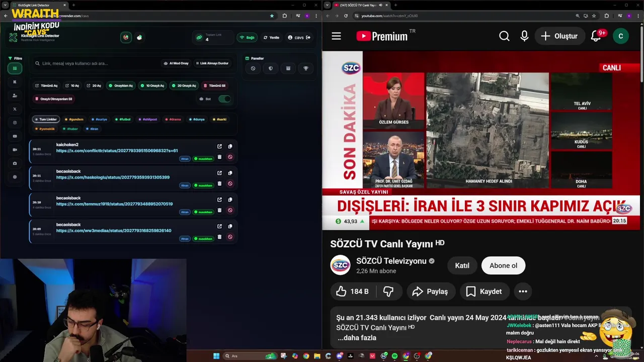Open the conflicttr link externally via its open icon

(x=219, y=146)
